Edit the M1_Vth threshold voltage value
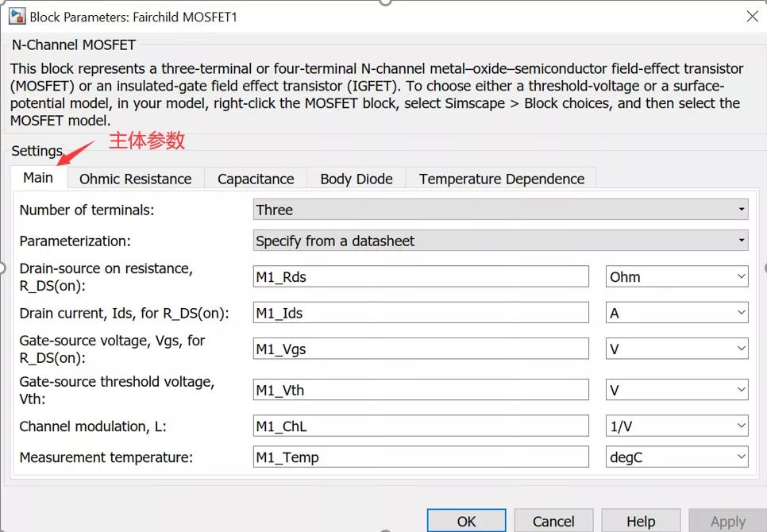Image resolution: width=767 pixels, height=532 pixels. 419,389
